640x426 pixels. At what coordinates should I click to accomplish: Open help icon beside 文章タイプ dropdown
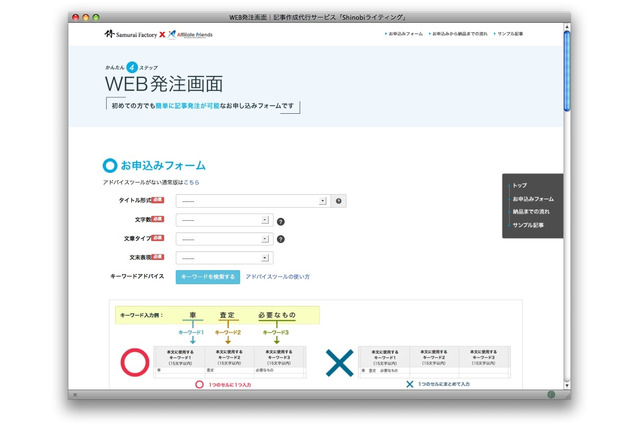coord(280,239)
